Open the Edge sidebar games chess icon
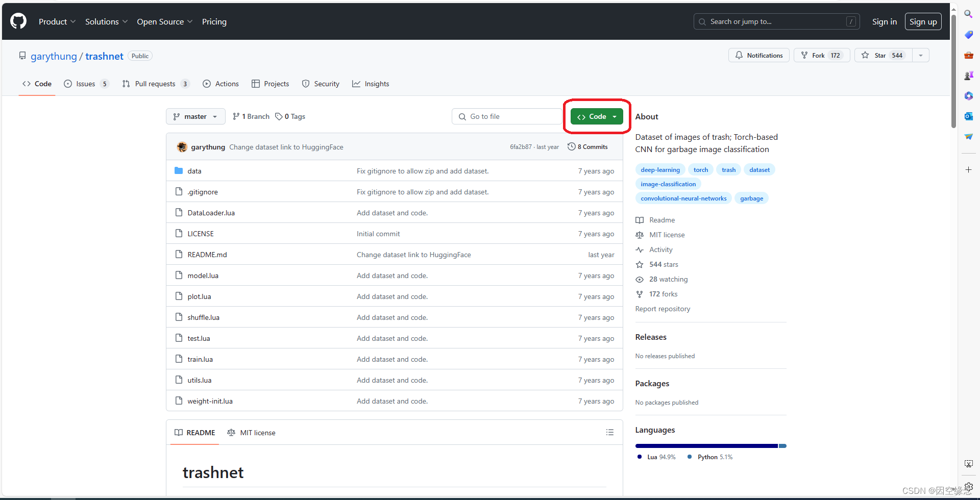The width and height of the screenshot is (980, 500). point(968,76)
